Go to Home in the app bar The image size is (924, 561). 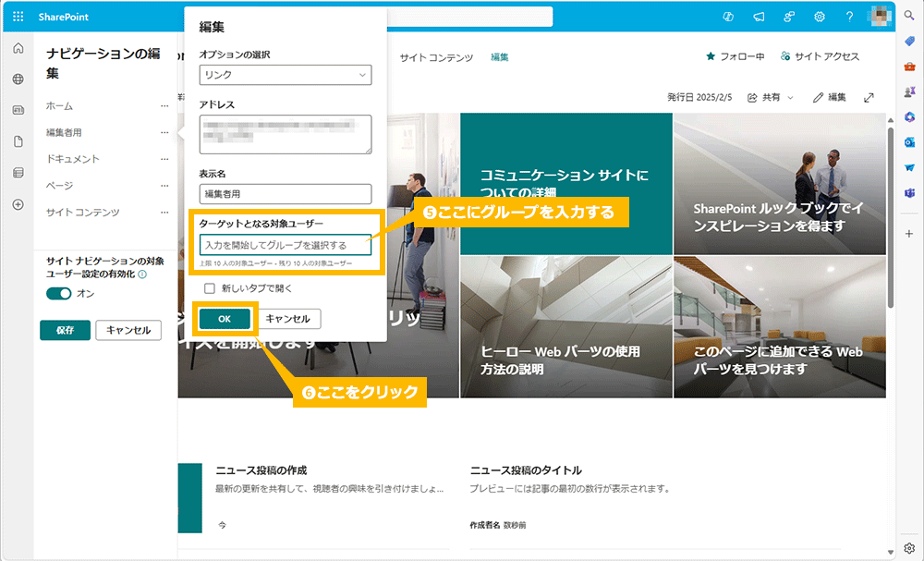(18, 48)
